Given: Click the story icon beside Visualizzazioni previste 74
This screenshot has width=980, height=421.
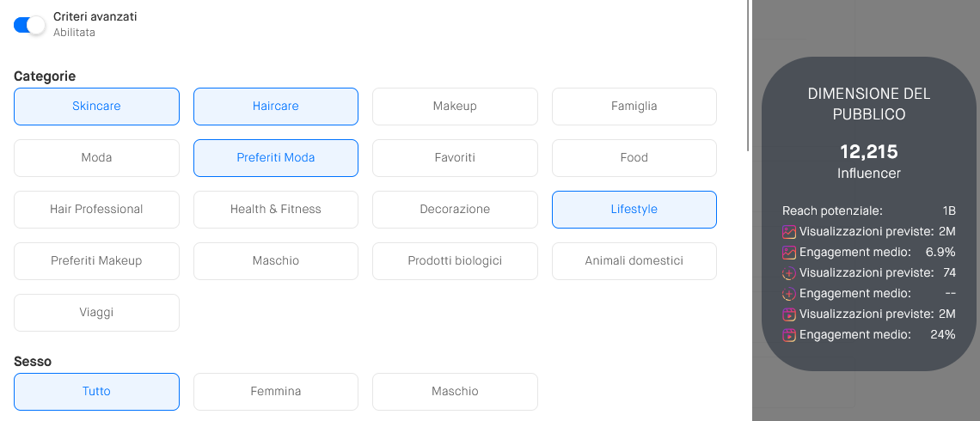Looking at the screenshot, I should [789, 273].
